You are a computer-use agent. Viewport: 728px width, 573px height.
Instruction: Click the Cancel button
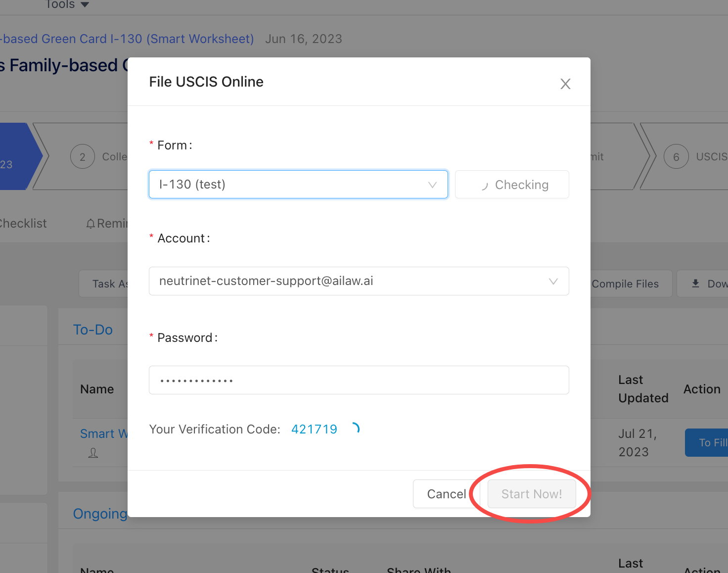pyautogui.click(x=446, y=494)
